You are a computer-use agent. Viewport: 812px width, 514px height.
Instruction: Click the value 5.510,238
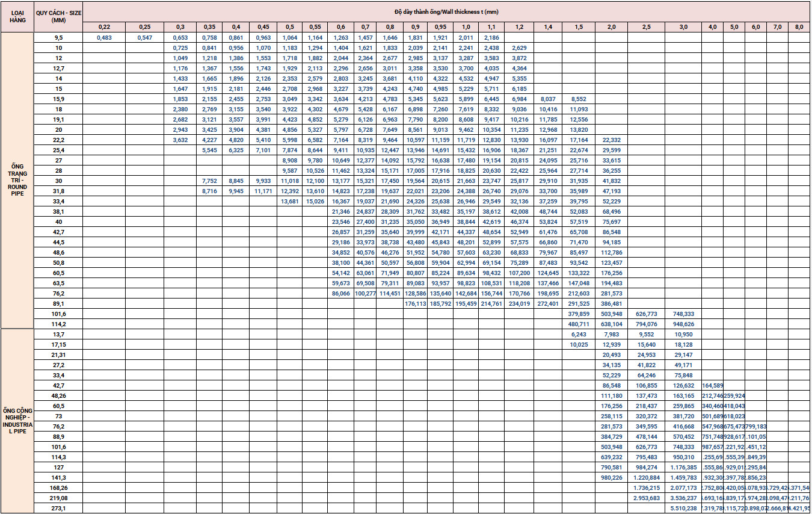[683, 508]
